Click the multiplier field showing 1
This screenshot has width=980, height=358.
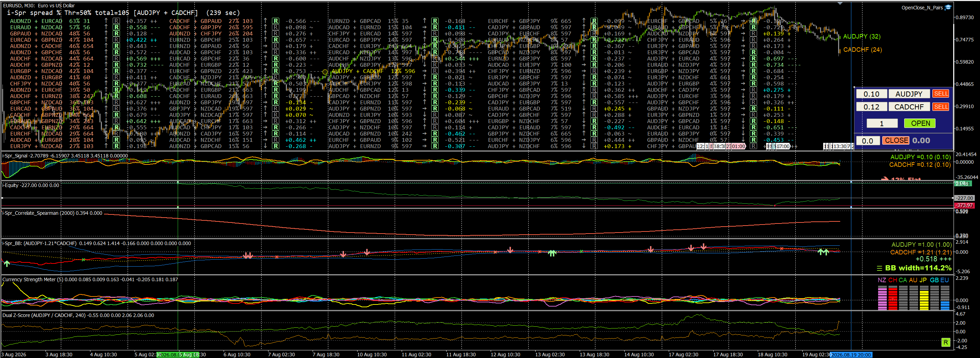pos(882,123)
